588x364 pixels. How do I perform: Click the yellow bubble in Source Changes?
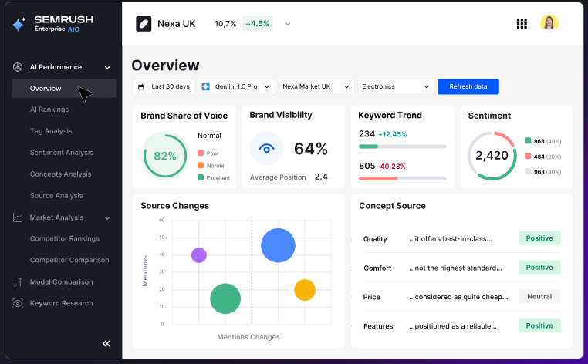[305, 290]
